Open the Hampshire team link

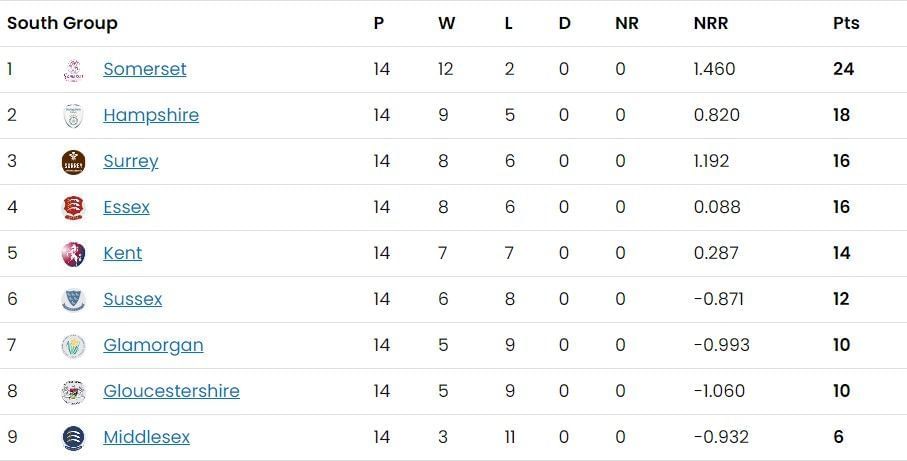[x=151, y=115]
